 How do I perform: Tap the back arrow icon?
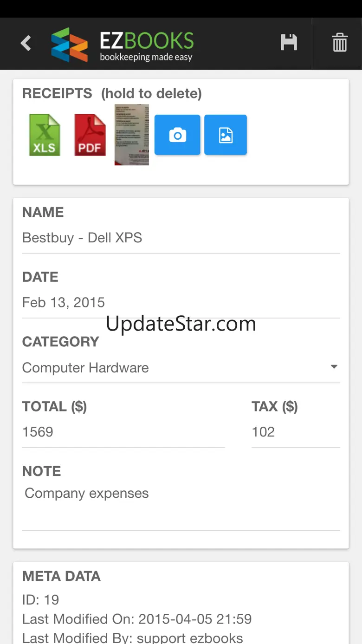click(26, 43)
